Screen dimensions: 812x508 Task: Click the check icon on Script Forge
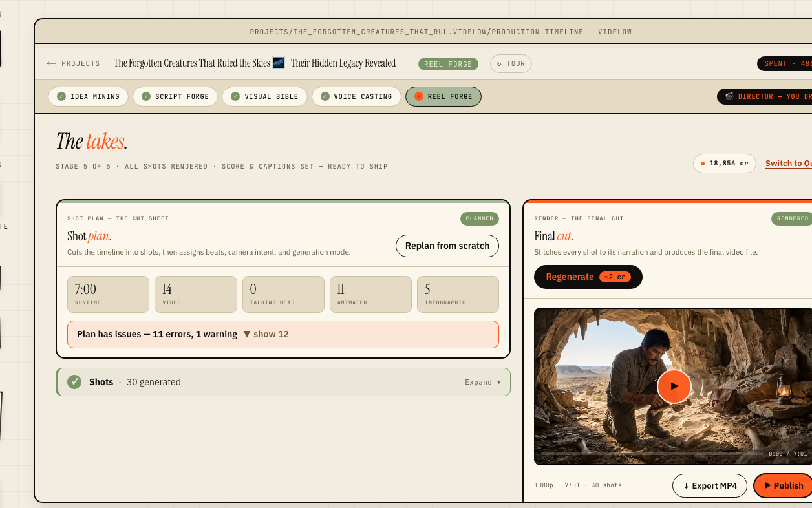coord(146,96)
